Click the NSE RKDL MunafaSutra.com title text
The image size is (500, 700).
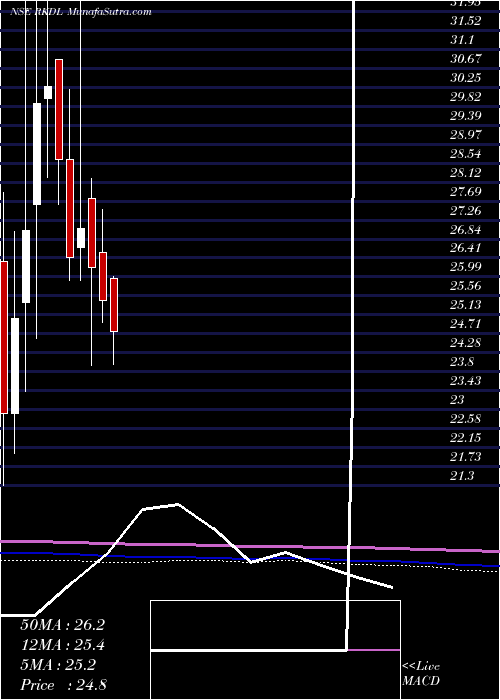pos(80,12)
